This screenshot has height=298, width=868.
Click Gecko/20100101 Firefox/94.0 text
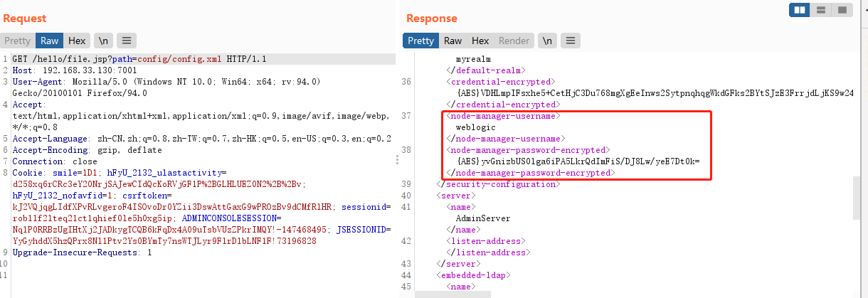point(80,93)
